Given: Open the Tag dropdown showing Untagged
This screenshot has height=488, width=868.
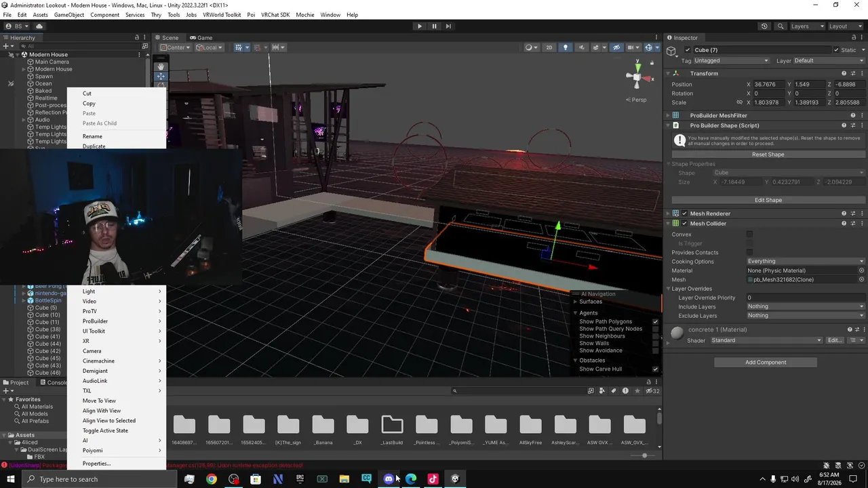Looking at the screenshot, I should (x=731, y=60).
